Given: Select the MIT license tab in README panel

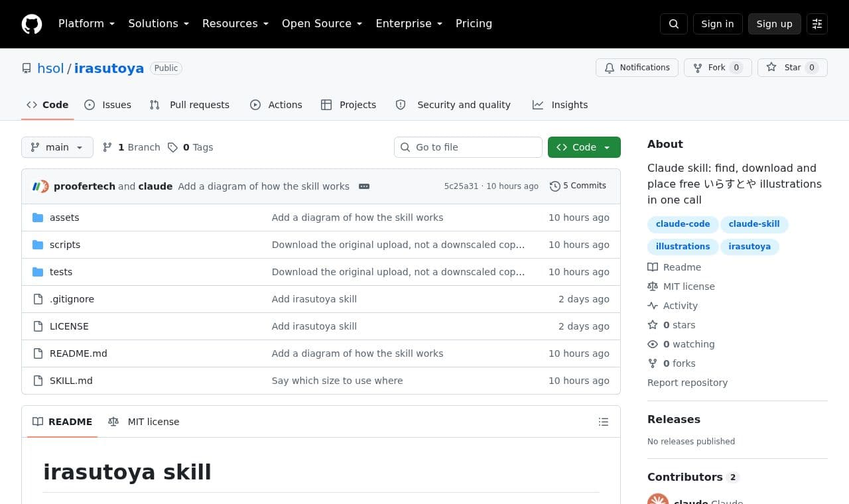Looking at the screenshot, I should (x=144, y=422).
